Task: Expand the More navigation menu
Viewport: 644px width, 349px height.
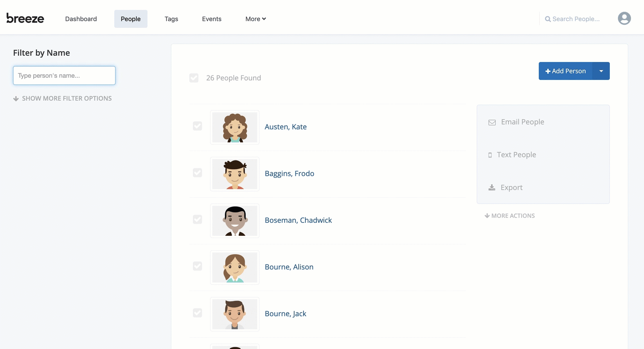Action: [x=255, y=19]
